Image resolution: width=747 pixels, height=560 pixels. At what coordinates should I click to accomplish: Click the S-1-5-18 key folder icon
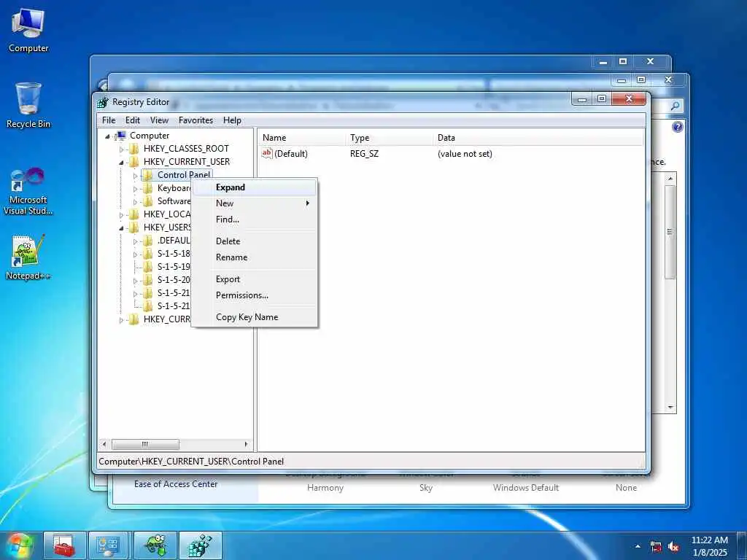tap(147, 253)
